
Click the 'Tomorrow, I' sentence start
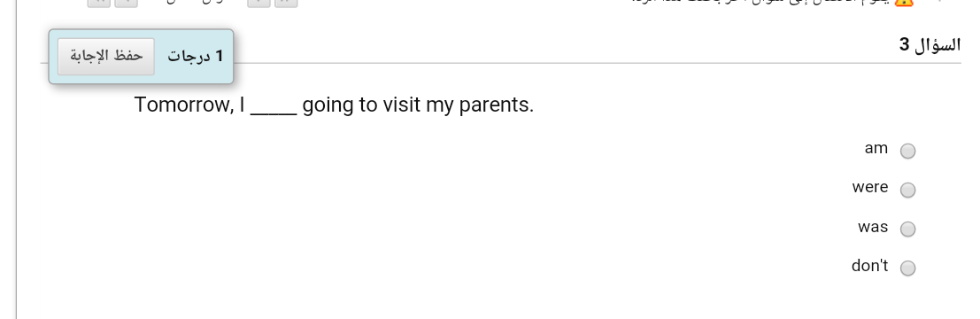[189, 105]
